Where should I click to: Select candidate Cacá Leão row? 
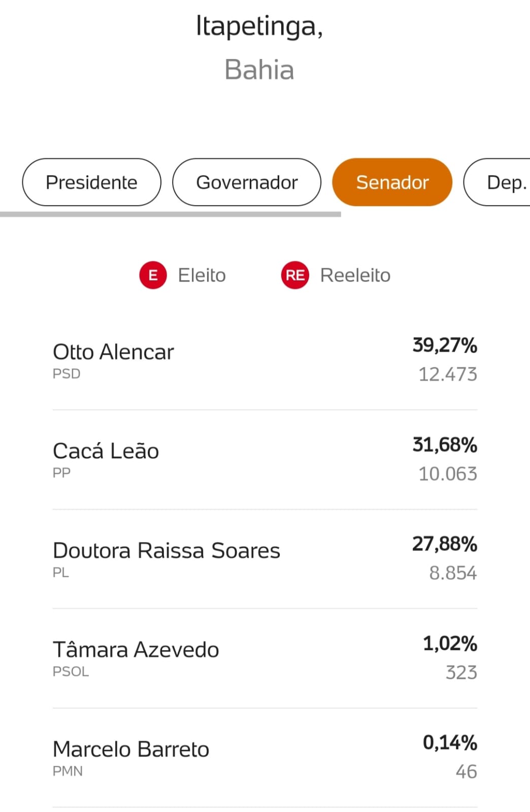[265, 460]
